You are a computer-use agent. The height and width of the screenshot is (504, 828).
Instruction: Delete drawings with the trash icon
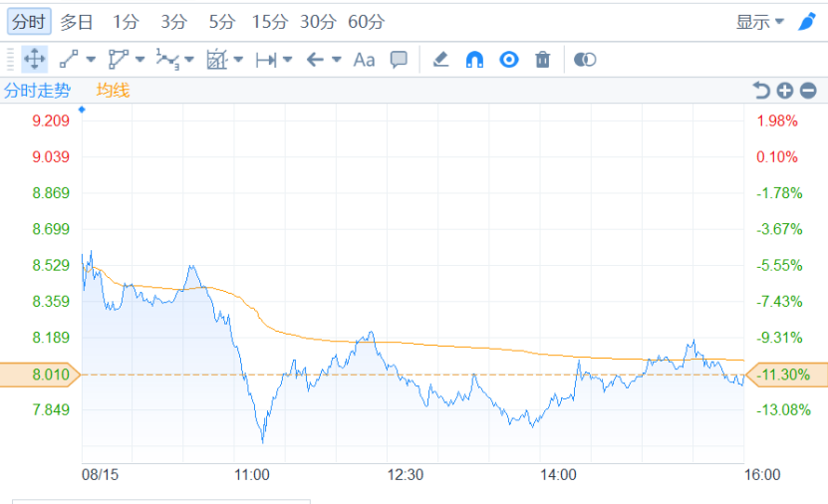pos(542,59)
